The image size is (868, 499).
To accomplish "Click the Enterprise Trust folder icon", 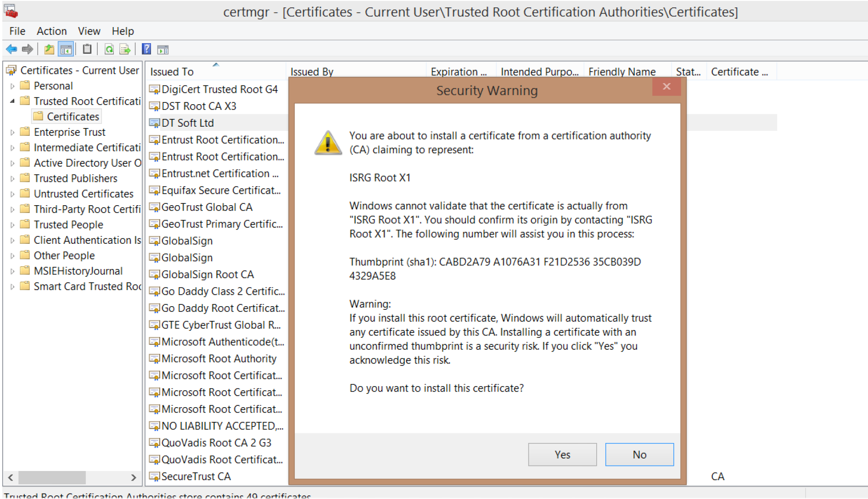I will tap(25, 132).
